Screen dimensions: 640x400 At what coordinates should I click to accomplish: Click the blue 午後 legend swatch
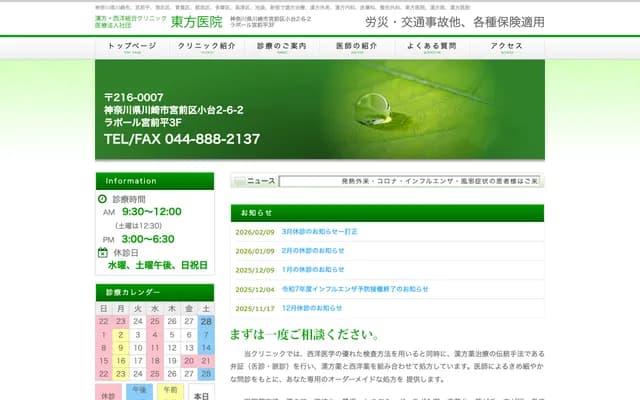(138, 391)
